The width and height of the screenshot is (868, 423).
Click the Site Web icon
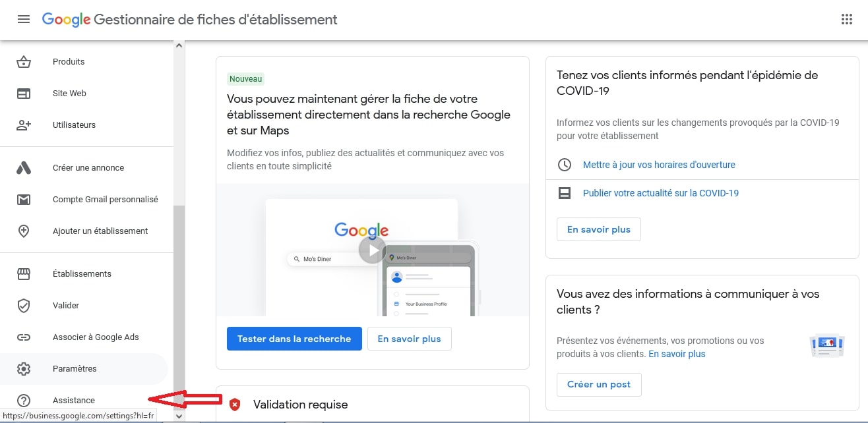pos(24,94)
